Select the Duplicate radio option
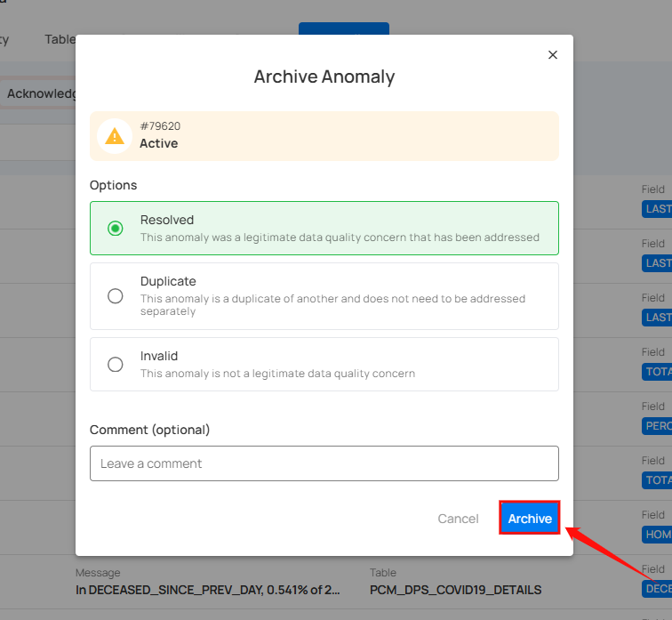672x620 pixels. click(x=116, y=296)
